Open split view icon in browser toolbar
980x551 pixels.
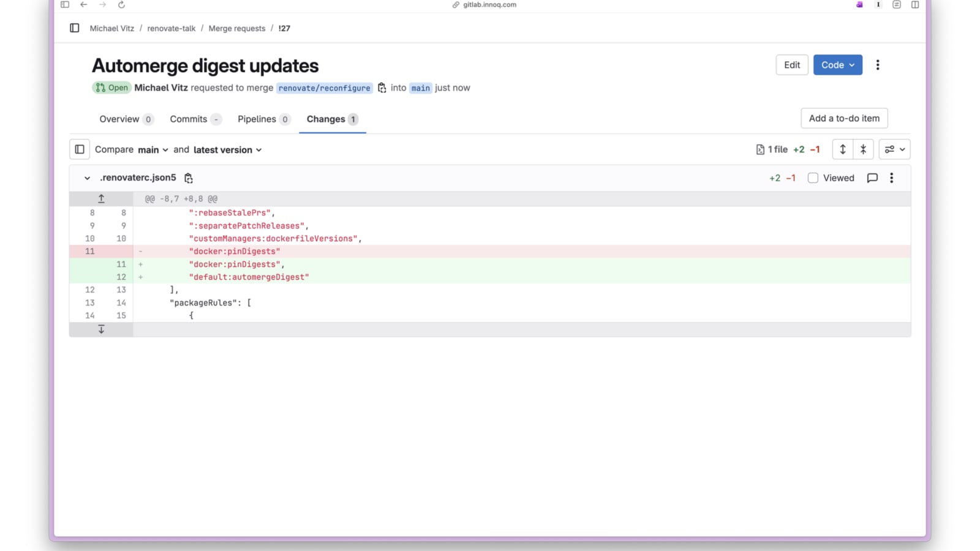(915, 5)
